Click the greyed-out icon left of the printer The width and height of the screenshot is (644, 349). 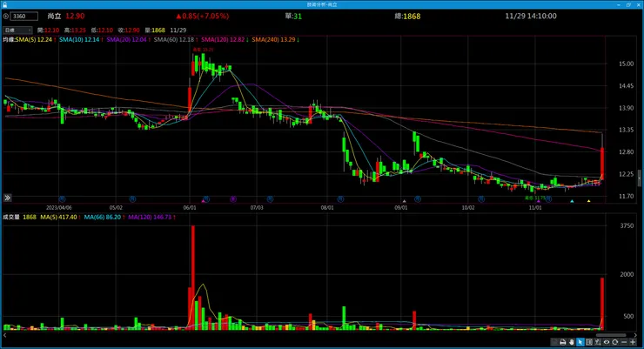[554, 342]
